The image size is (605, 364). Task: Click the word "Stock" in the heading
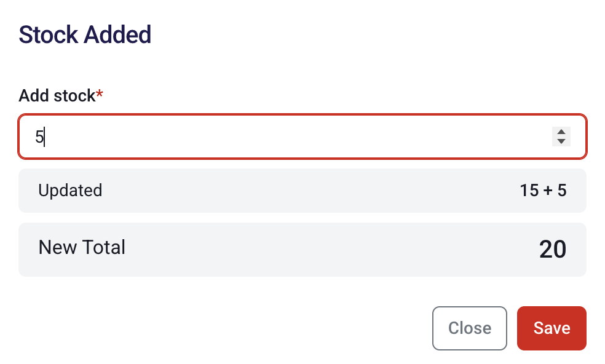tap(48, 34)
